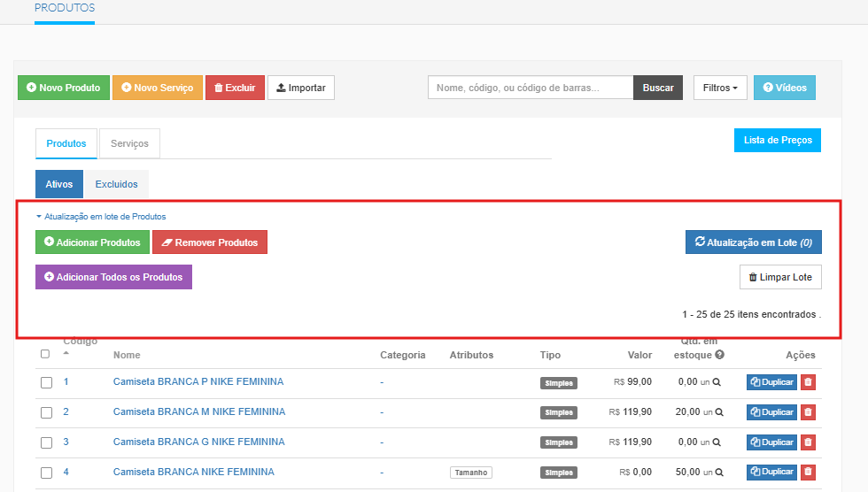Switch to the Serviços tab
Viewport: 868px width, 492px height.
click(129, 143)
